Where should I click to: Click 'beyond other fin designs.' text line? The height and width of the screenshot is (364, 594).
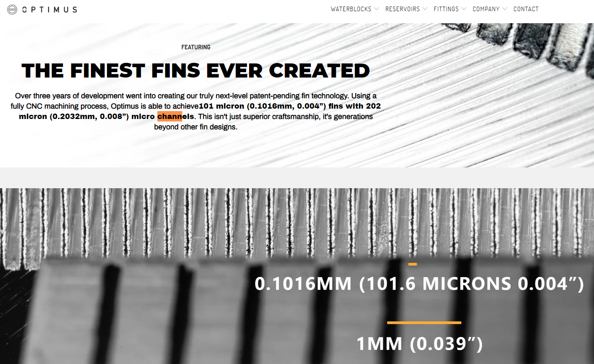[196, 127]
